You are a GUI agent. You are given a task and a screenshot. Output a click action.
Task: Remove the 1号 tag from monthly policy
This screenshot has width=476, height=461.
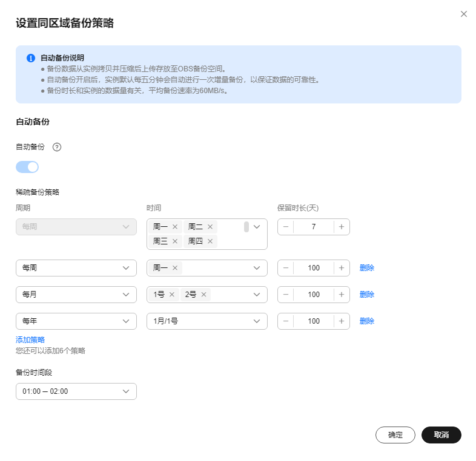172,295
